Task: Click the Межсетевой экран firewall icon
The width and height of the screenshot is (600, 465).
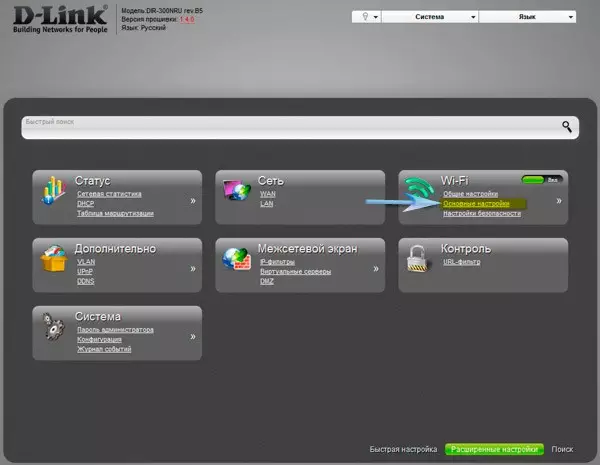Action: tap(237, 258)
